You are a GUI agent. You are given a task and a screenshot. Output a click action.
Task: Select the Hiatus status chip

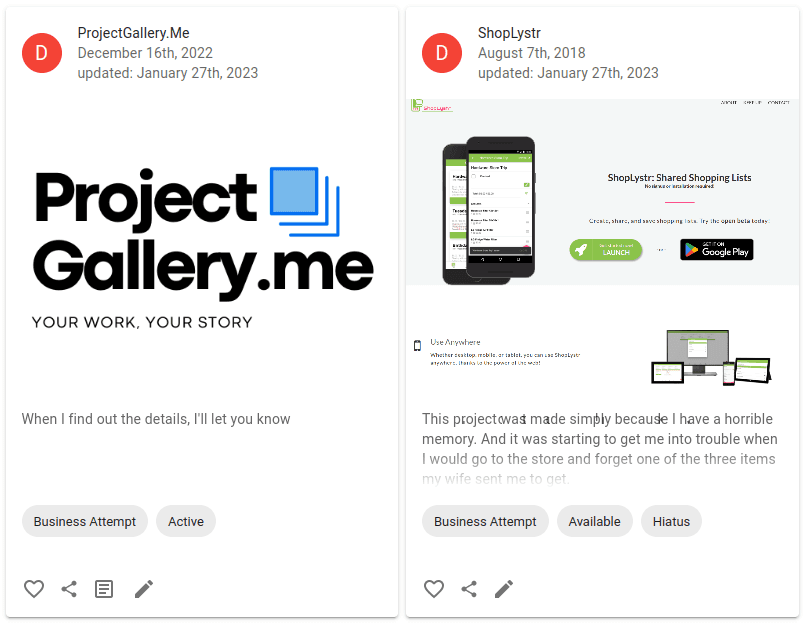tap(671, 521)
